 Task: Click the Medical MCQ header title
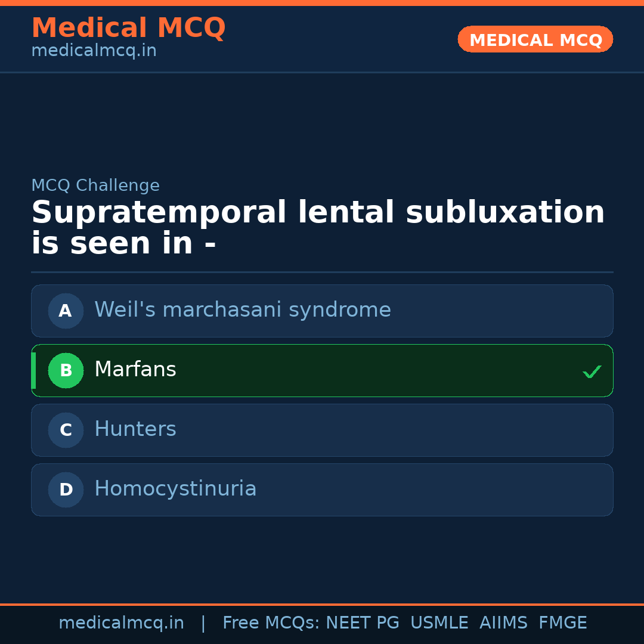tap(128, 28)
